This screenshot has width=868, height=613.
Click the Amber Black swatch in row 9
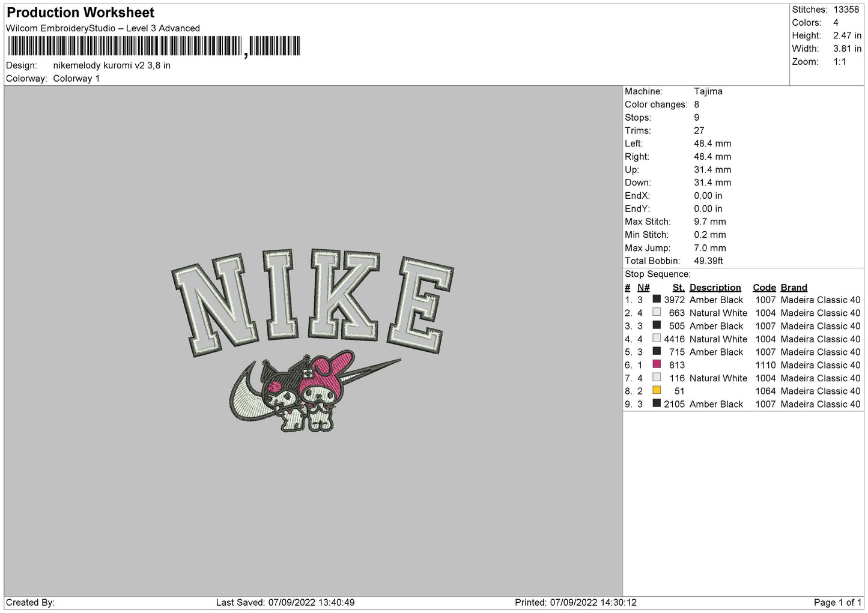tap(657, 403)
